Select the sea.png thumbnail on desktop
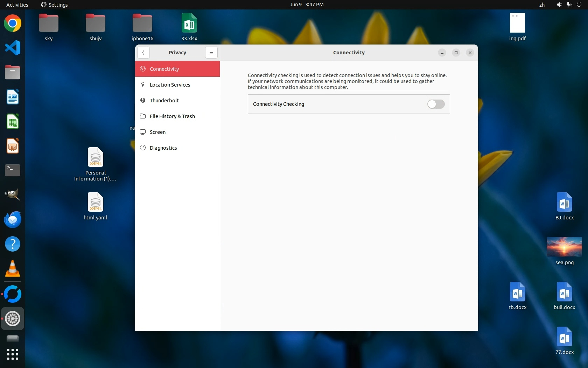The image size is (588, 368). point(564,247)
